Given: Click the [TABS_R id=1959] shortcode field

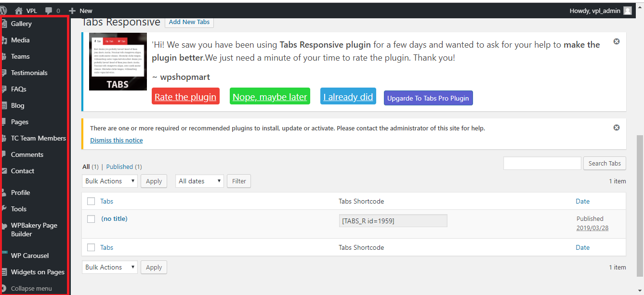Looking at the screenshot, I should (x=393, y=220).
